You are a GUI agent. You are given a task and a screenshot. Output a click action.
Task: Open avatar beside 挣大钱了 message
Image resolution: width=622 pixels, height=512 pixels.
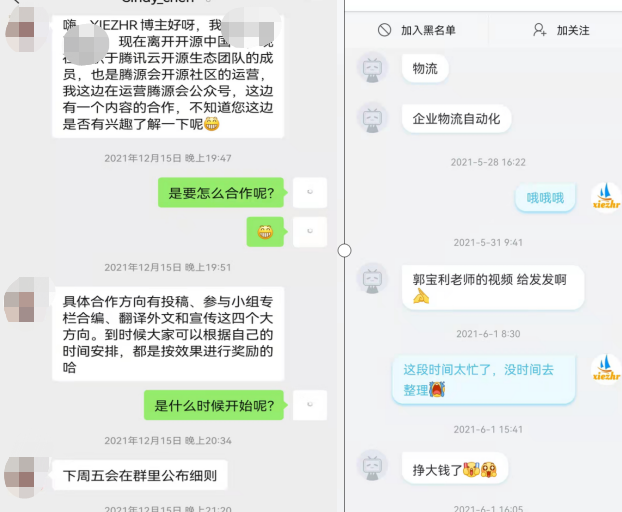click(x=372, y=465)
